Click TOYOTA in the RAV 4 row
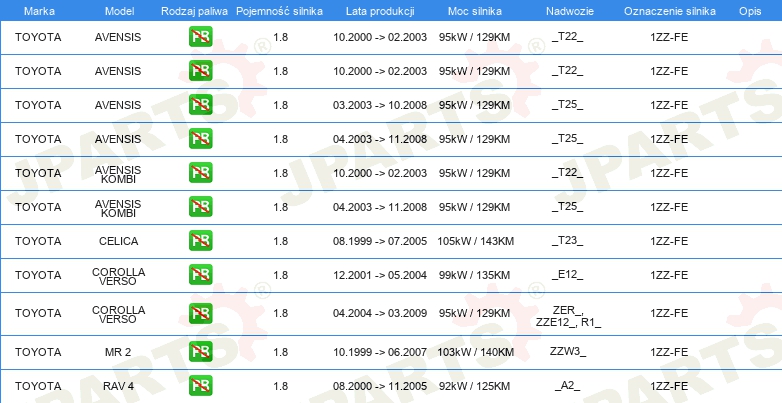Image resolution: width=782 pixels, height=403 pixels. tap(38, 386)
